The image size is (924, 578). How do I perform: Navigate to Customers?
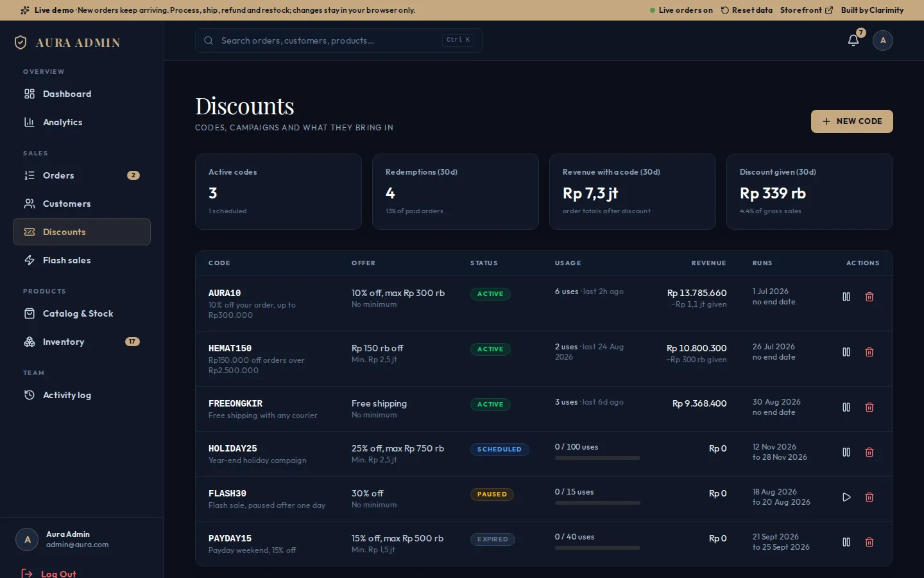[81, 204]
